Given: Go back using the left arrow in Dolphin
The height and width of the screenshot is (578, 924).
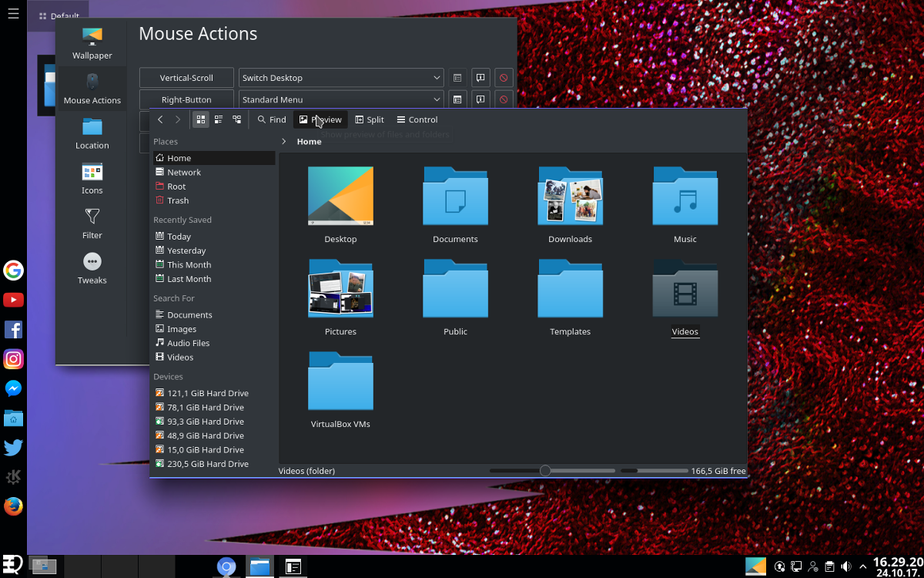Looking at the screenshot, I should (x=160, y=119).
